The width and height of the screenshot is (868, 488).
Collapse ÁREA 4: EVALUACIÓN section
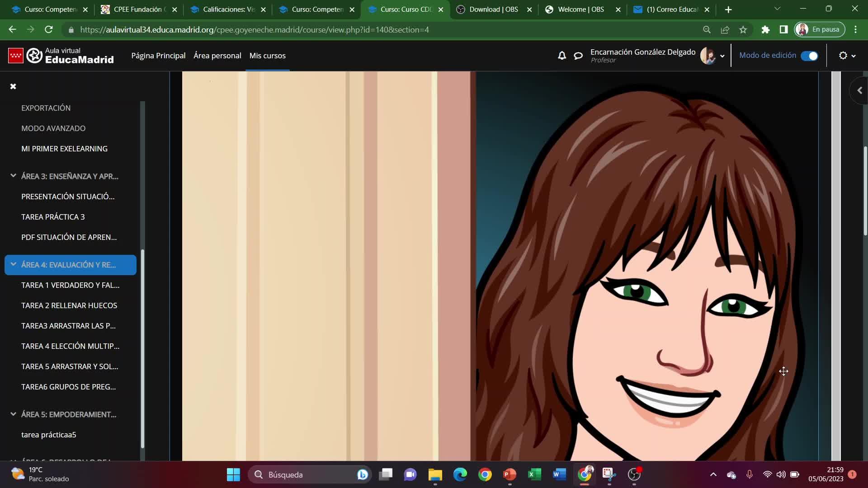pos(13,264)
